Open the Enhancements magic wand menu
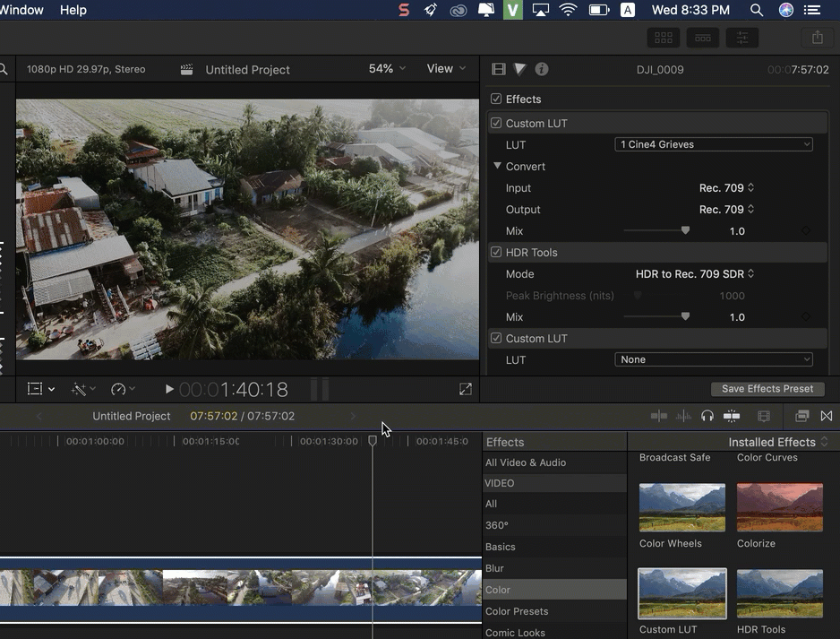 click(x=81, y=388)
